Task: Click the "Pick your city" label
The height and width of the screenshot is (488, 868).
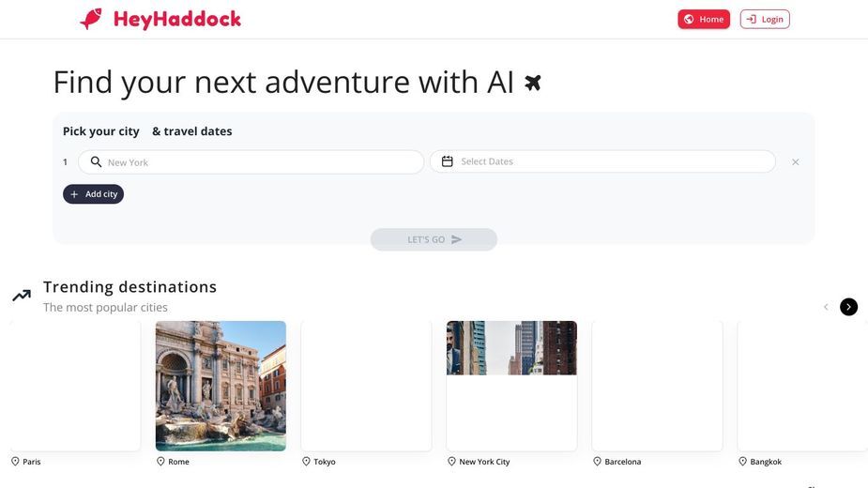Action: 100,131
